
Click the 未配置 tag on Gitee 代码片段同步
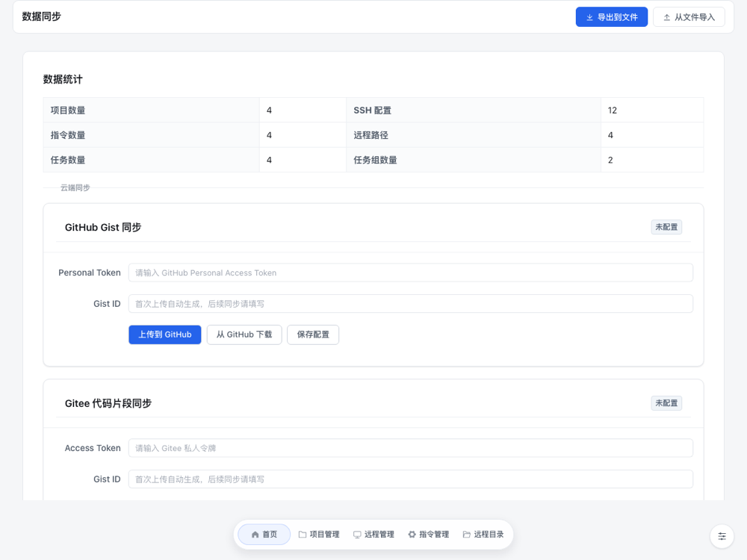click(666, 403)
